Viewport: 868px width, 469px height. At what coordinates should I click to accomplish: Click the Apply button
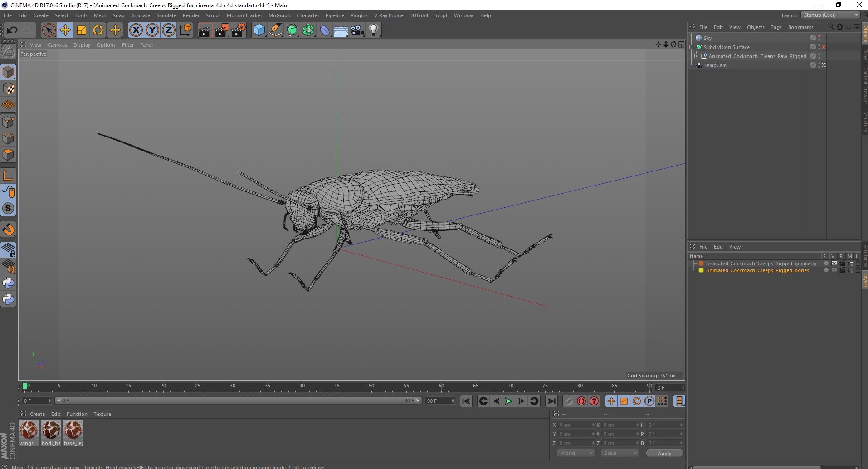tap(664, 454)
